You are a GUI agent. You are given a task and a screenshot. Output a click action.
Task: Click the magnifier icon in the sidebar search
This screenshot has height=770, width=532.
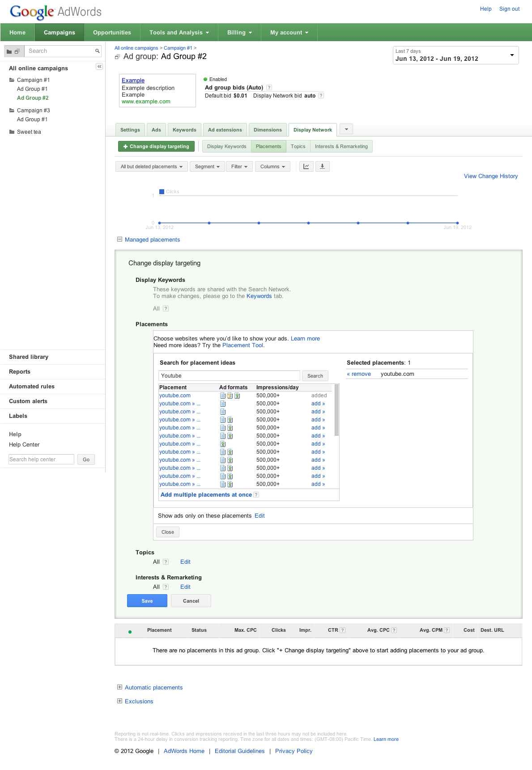97,51
